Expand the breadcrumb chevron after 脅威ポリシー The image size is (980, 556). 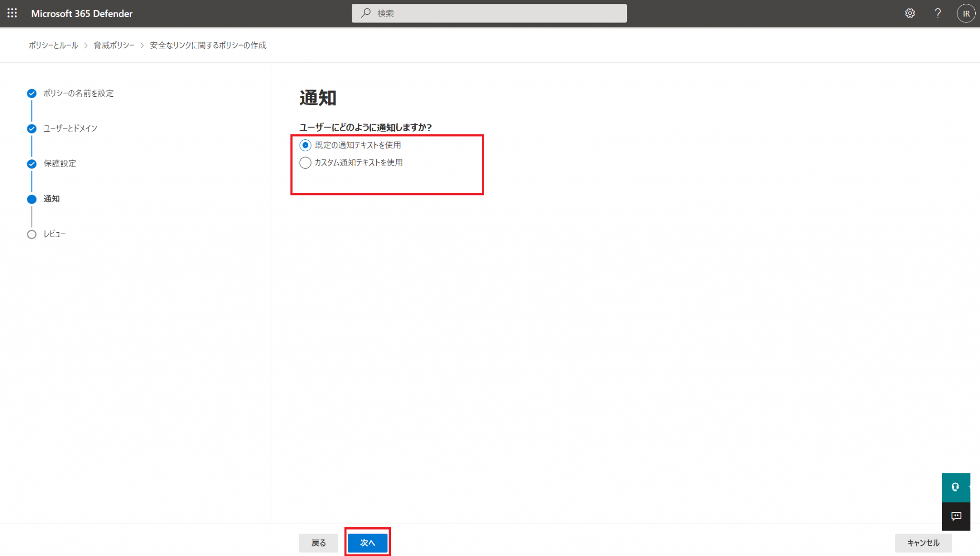(x=142, y=45)
